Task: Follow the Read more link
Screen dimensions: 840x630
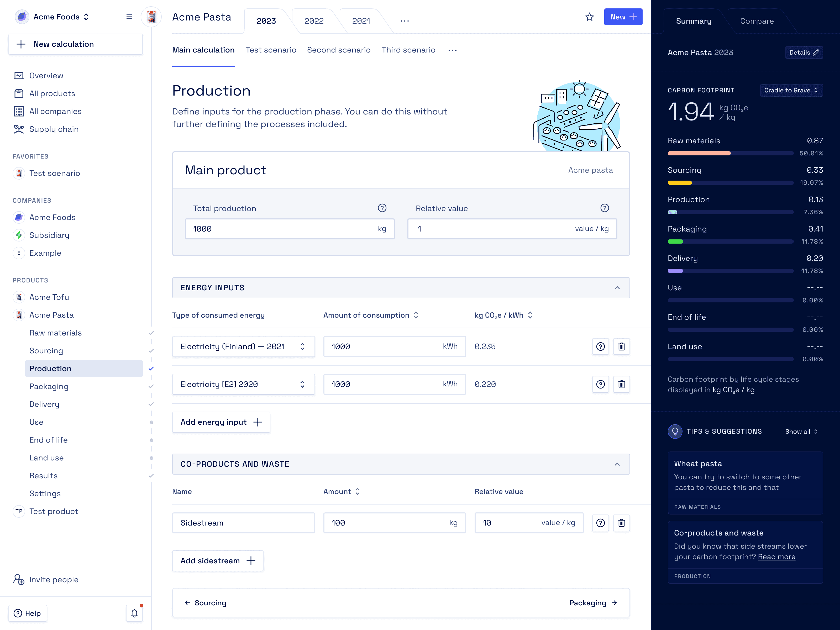Action: pyautogui.click(x=776, y=557)
